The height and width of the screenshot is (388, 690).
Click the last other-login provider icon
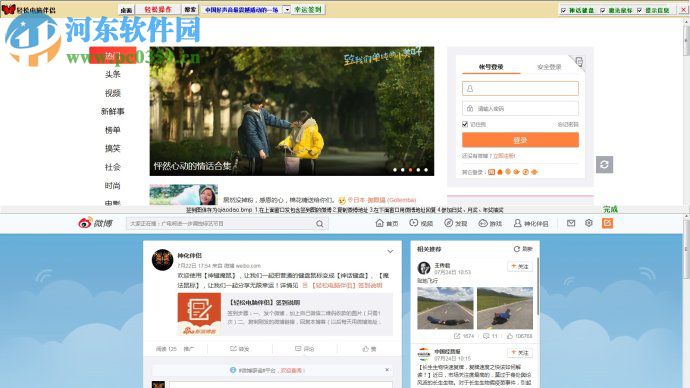coord(534,172)
